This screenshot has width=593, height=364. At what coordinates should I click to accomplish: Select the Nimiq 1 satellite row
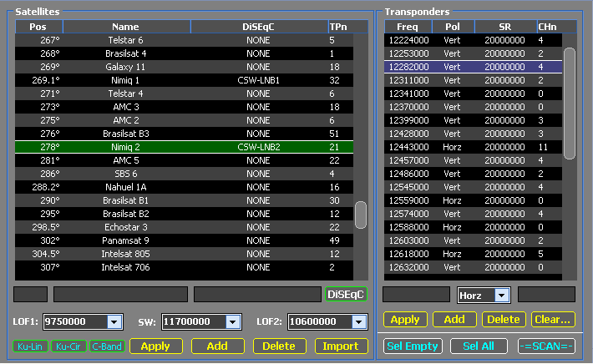pyautogui.click(x=185, y=80)
